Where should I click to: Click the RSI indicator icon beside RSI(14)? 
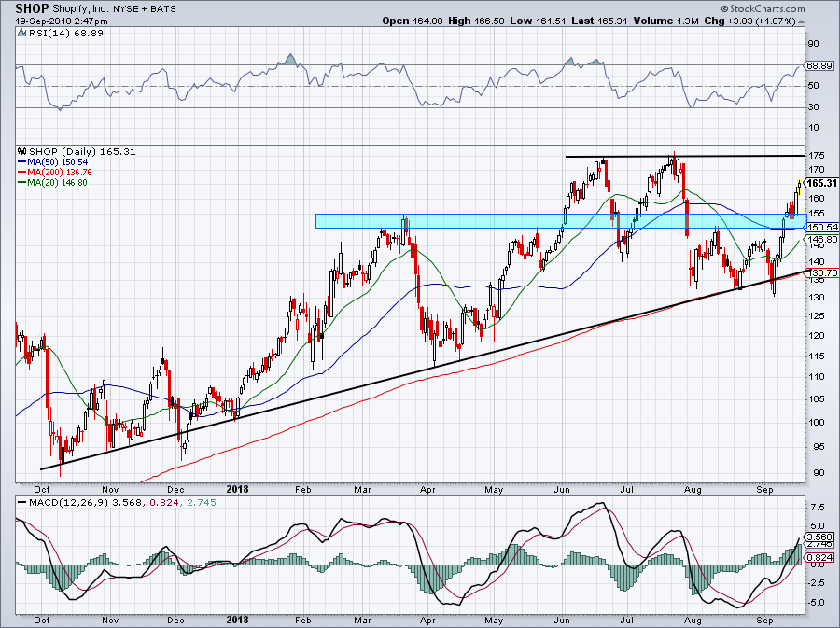click(x=21, y=34)
